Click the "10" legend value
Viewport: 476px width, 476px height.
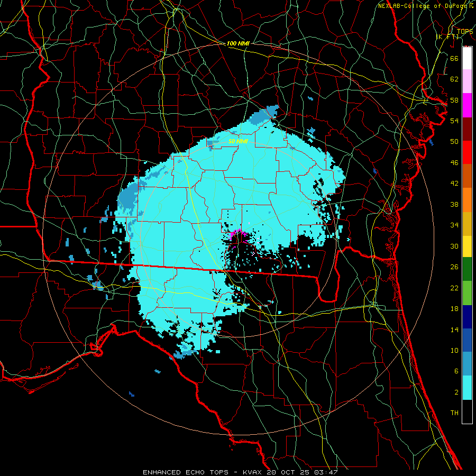click(454, 350)
